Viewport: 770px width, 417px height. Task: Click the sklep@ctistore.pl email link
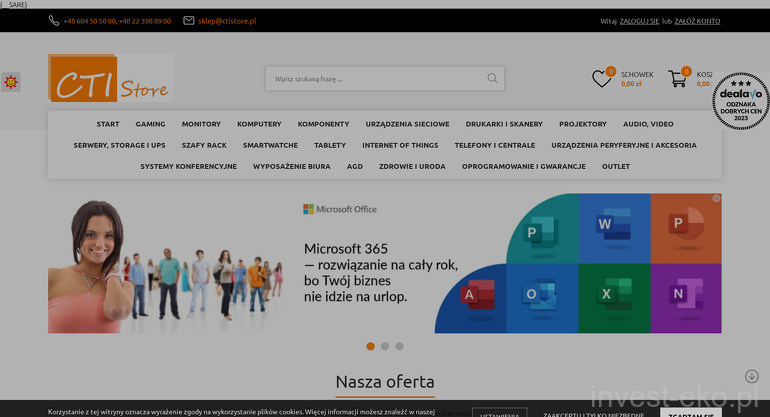pyautogui.click(x=227, y=21)
